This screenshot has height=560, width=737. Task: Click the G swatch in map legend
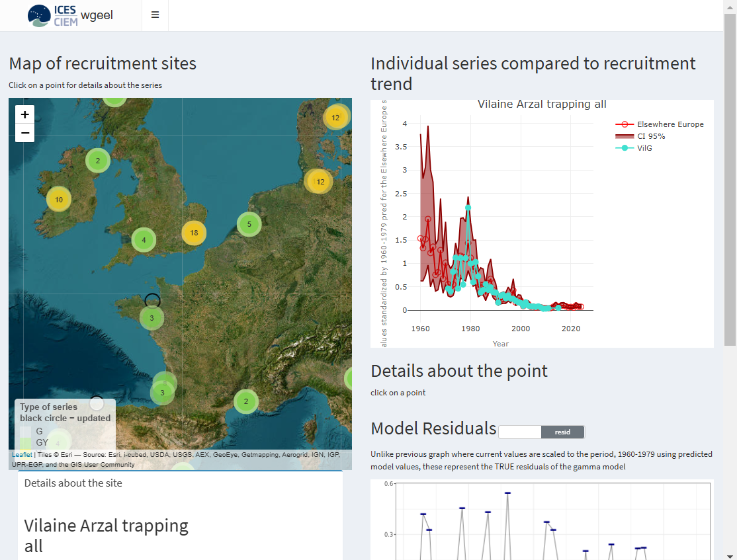(x=25, y=431)
